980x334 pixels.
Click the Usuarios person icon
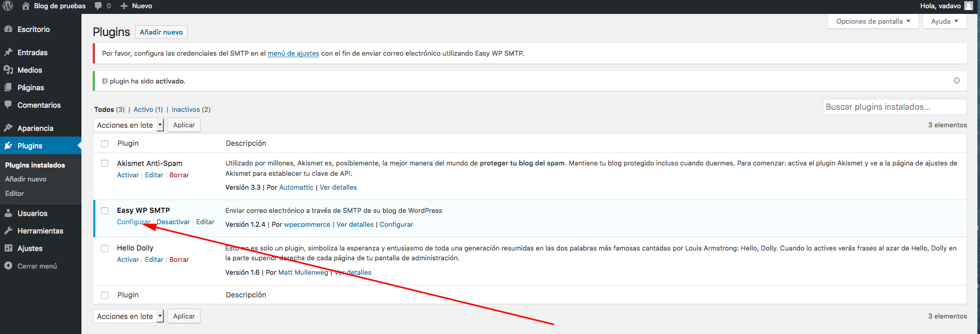point(8,213)
